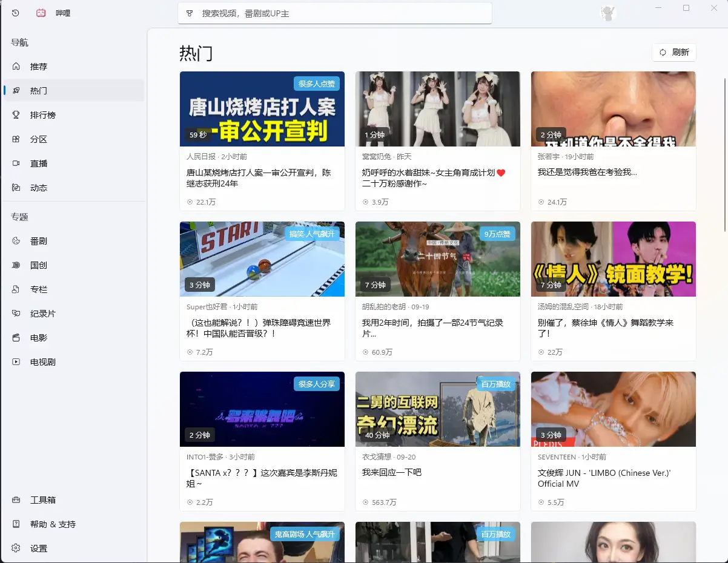Image resolution: width=728 pixels, height=563 pixels.
Task: Go to 电影 topic
Action: (74, 338)
